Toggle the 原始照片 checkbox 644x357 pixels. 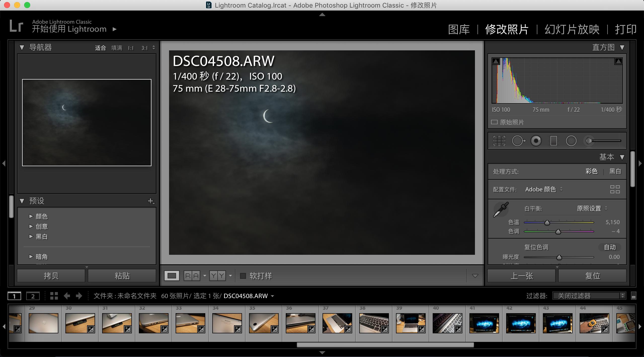click(x=494, y=122)
